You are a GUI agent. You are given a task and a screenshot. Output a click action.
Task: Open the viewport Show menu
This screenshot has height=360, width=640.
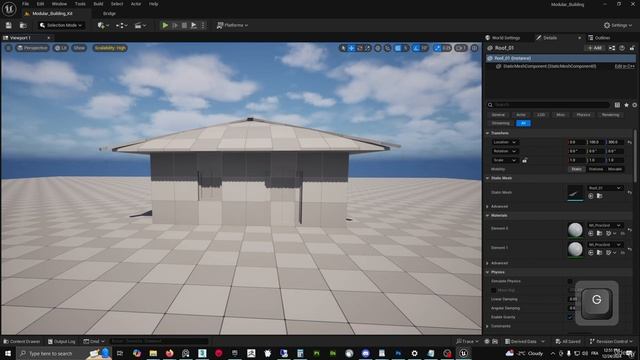pos(79,48)
